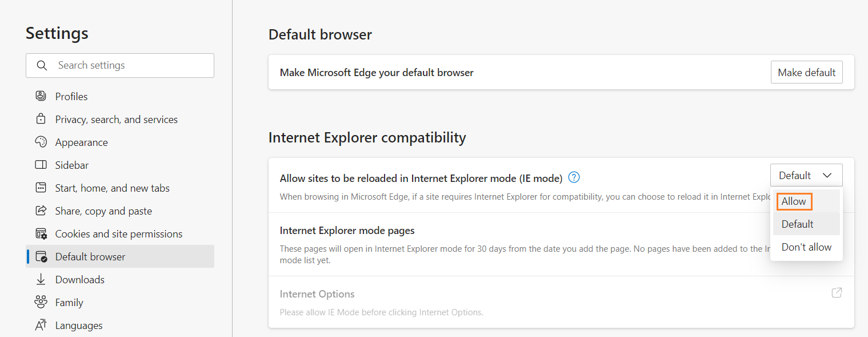Click the Appearance palette icon
This screenshot has width=868, height=337.
click(x=41, y=142)
